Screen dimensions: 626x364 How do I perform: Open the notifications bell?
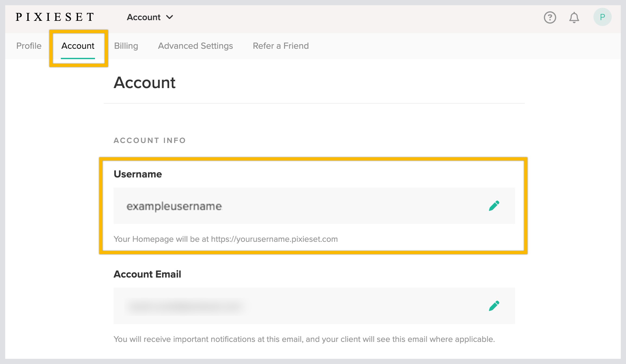pos(574,17)
